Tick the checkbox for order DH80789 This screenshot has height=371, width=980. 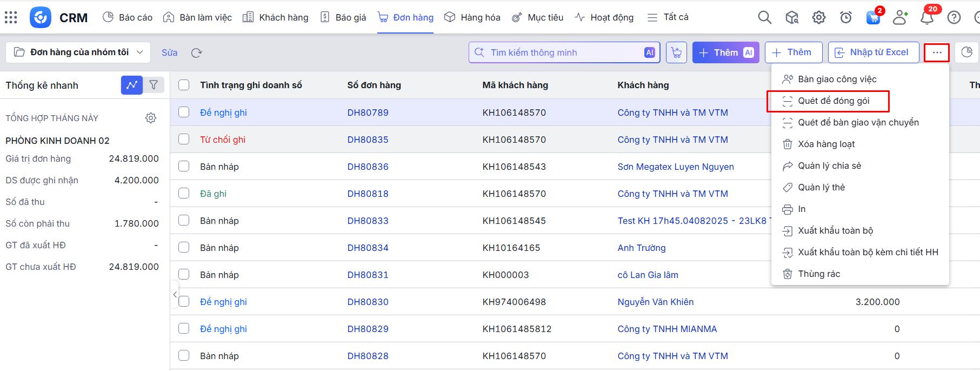click(184, 112)
